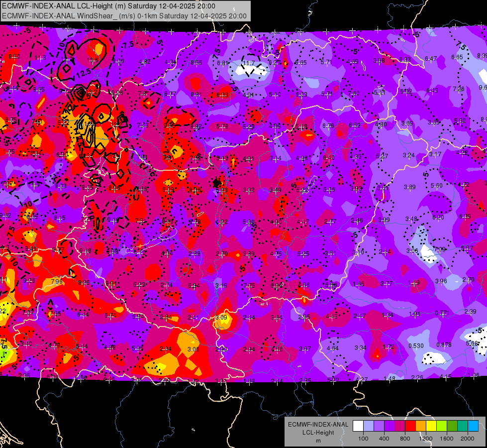Click the orange legend swatch
The height and width of the screenshot is (448, 487).
(421, 426)
